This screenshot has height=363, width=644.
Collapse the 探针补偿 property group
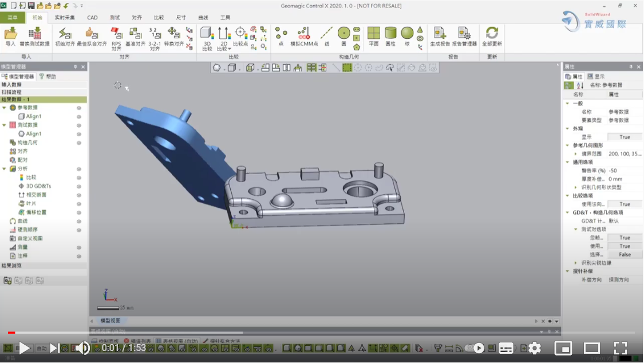[568, 271]
